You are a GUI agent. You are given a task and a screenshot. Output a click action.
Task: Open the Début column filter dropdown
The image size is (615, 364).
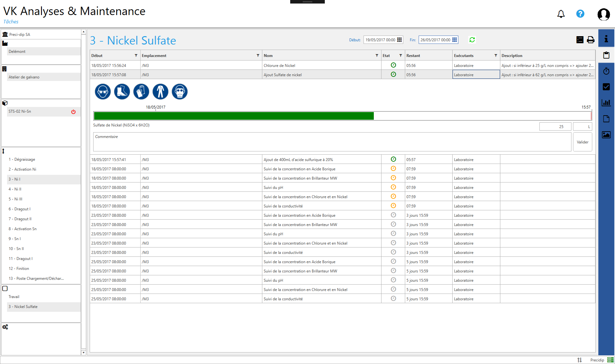[136, 55]
